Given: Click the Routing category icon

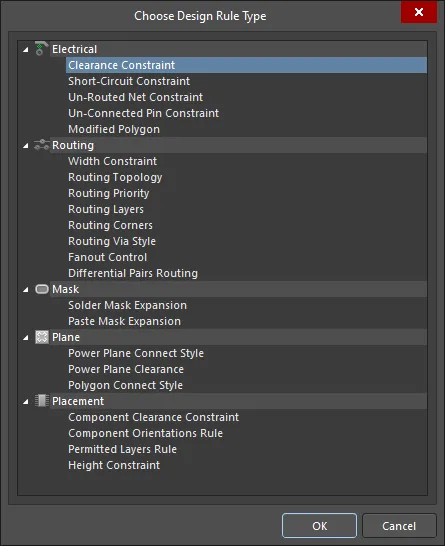Looking at the screenshot, I should (x=41, y=145).
